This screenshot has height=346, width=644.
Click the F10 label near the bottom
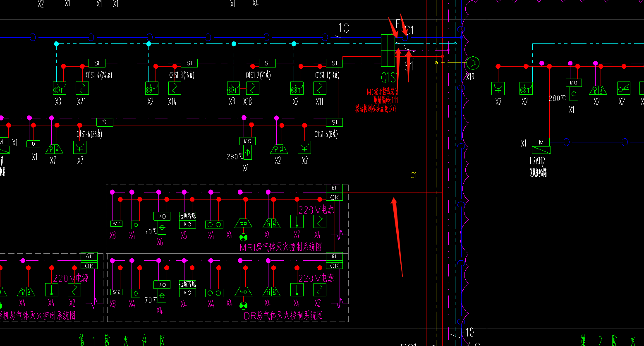click(x=467, y=332)
